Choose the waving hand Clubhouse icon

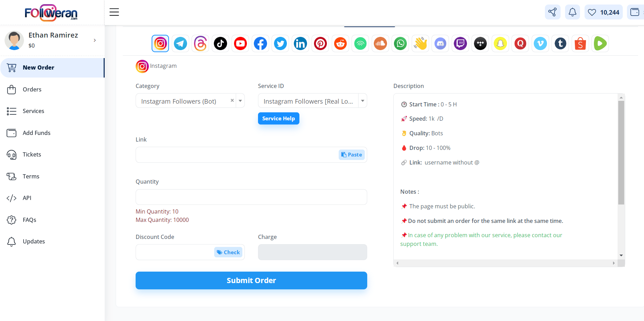420,43
